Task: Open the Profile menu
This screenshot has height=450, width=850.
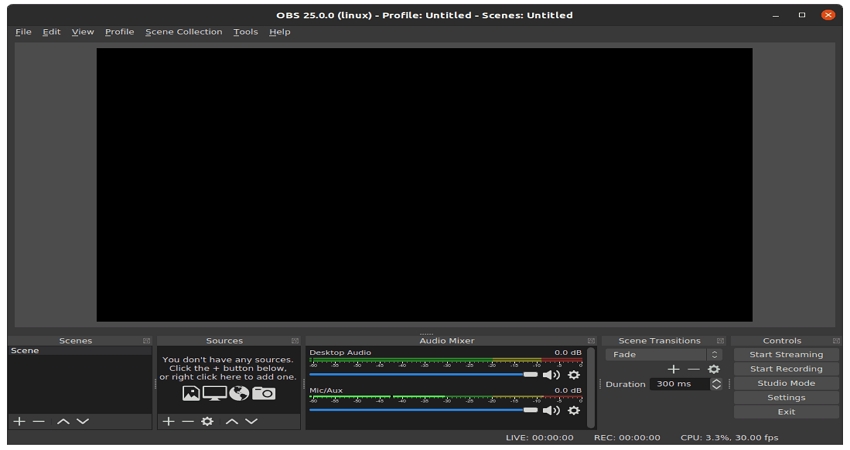Action: (x=119, y=32)
